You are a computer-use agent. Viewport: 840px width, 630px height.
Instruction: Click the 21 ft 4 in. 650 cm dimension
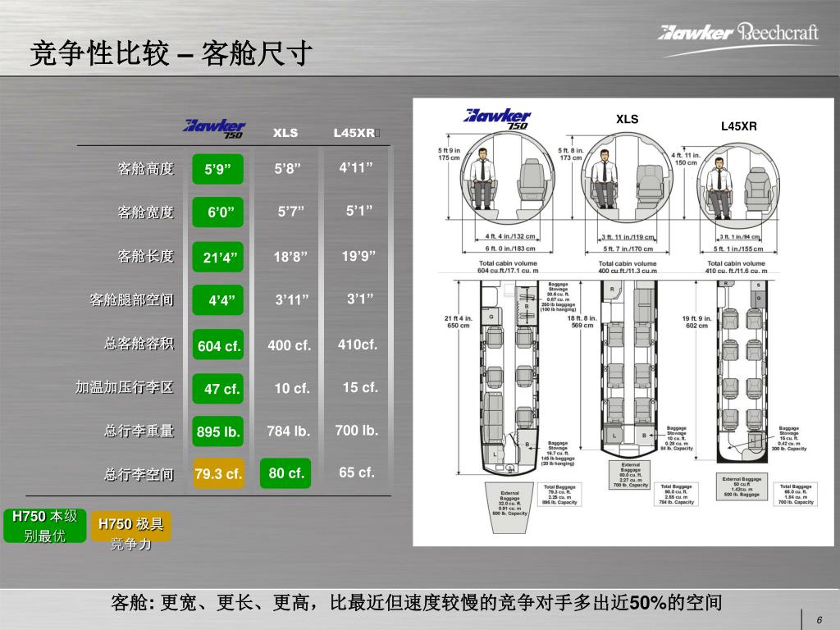458,322
